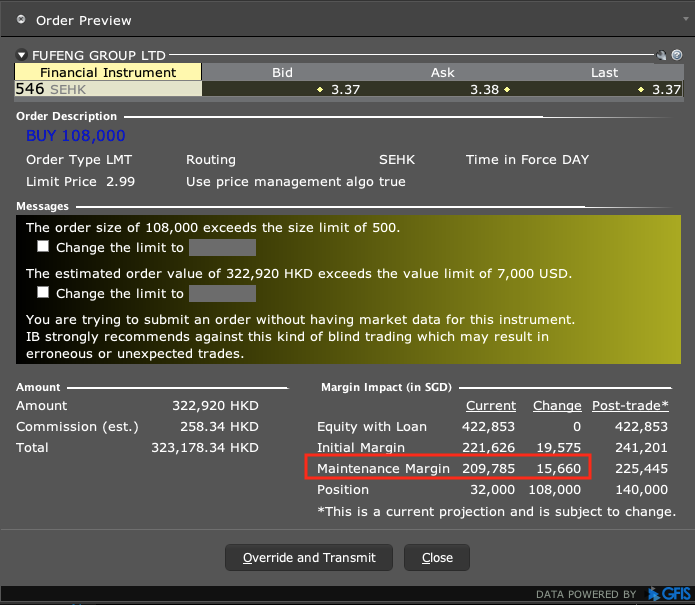Focus the new size limit input field
The width and height of the screenshot is (695, 605).
(x=223, y=247)
